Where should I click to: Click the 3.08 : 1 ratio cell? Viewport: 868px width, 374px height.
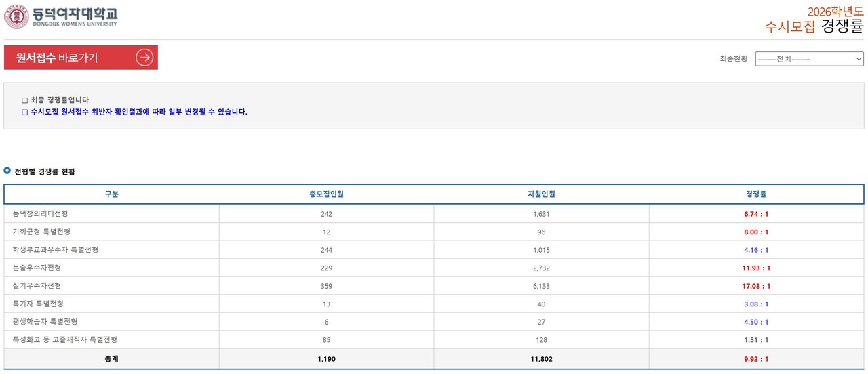pos(756,304)
